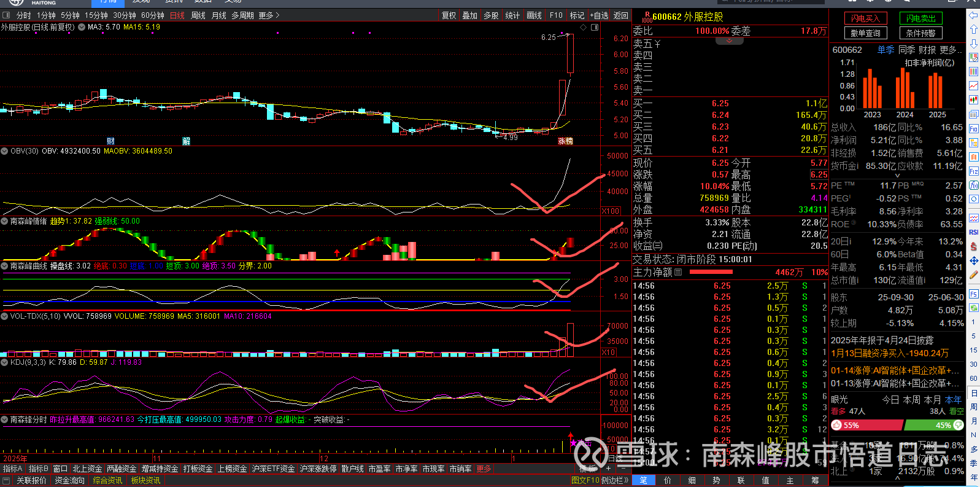Click the thumbs-up bullish vote icon
The image size is (980, 487).
point(836,425)
